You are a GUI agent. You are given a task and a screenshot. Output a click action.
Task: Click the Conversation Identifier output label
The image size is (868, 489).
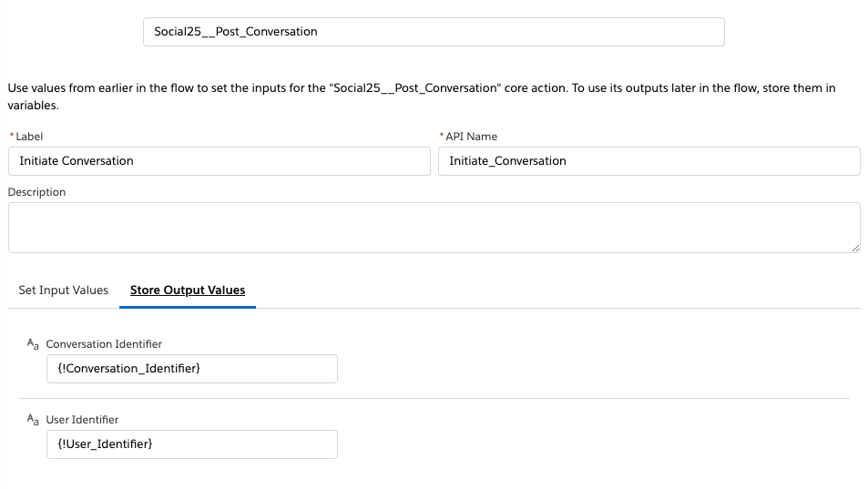104,344
